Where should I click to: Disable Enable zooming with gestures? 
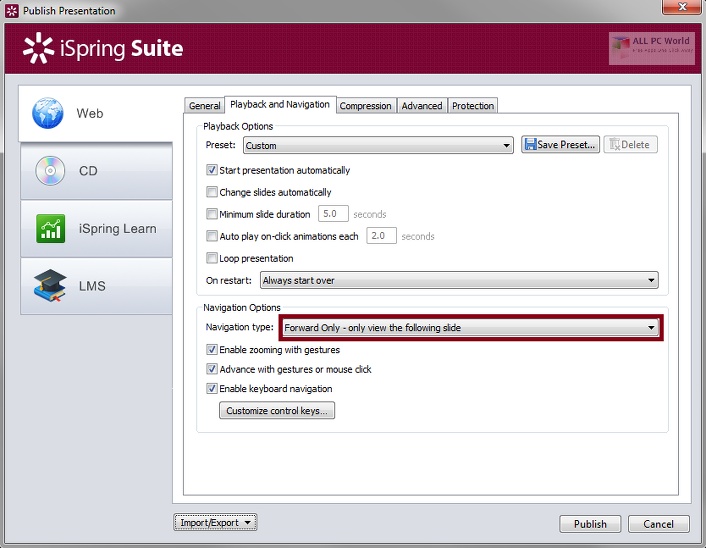(x=212, y=349)
